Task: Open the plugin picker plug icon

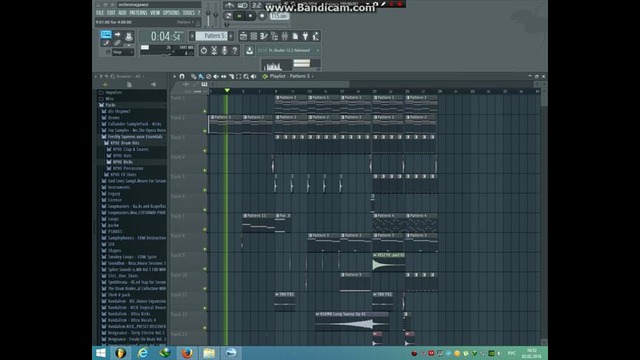Action: (x=305, y=36)
